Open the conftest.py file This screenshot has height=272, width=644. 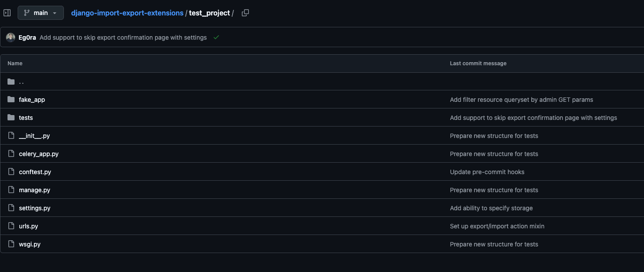[x=35, y=172]
